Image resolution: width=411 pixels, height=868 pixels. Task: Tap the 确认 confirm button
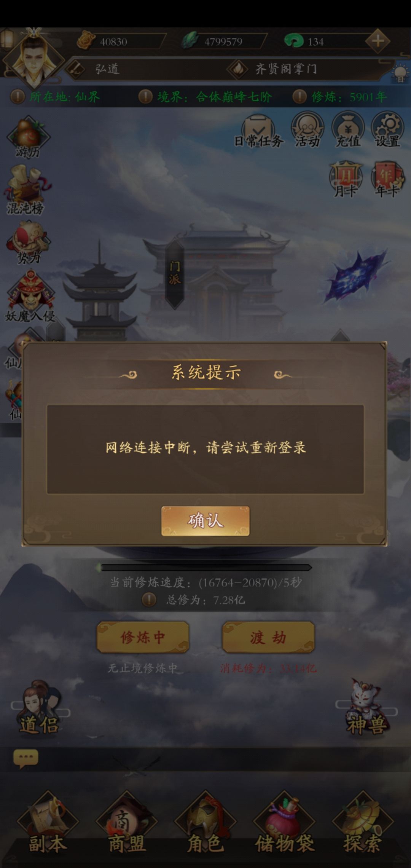[x=205, y=521]
